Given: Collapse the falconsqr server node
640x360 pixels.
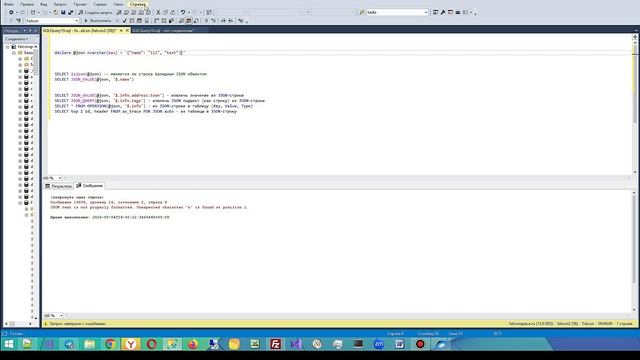Looking at the screenshot, I should point(7,47).
